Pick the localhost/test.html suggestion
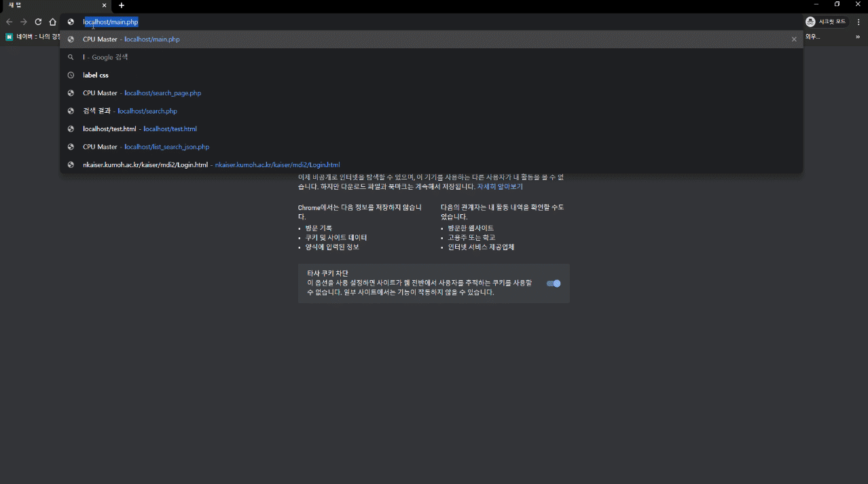This screenshot has width=868, height=484. click(x=170, y=129)
